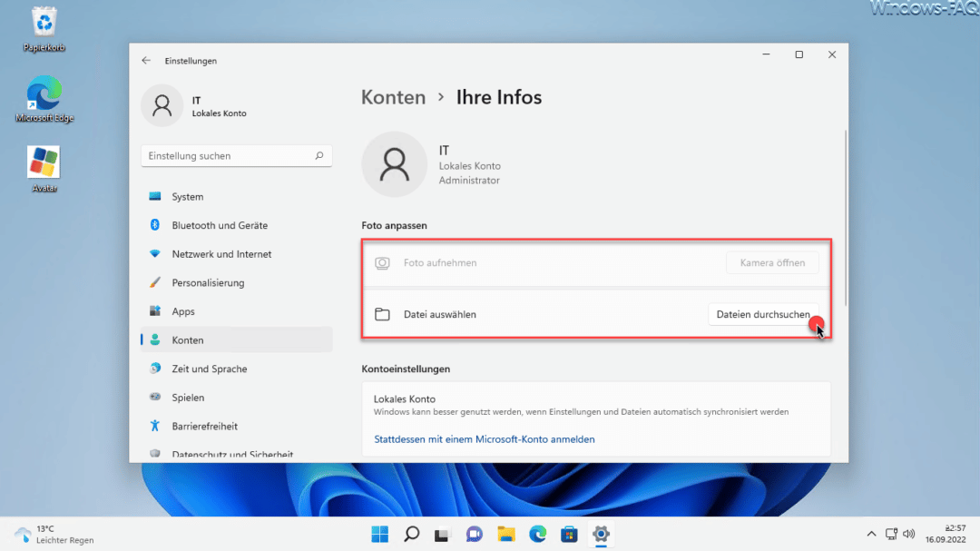This screenshot has height=551, width=980.
Task: Click the Spielen controller icon
Action: 155,398
